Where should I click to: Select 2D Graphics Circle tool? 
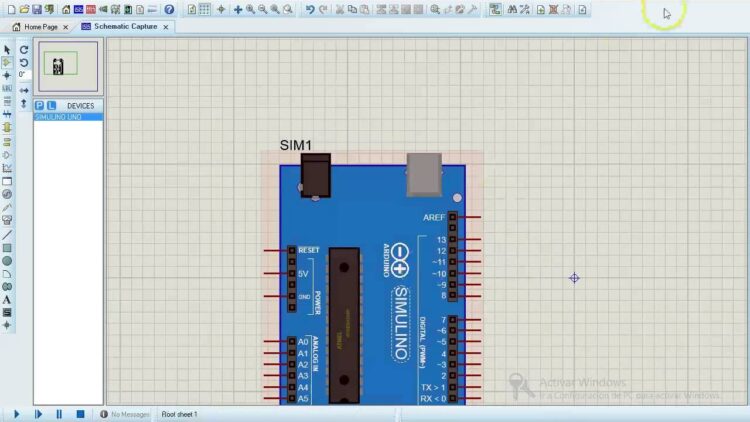7,261
